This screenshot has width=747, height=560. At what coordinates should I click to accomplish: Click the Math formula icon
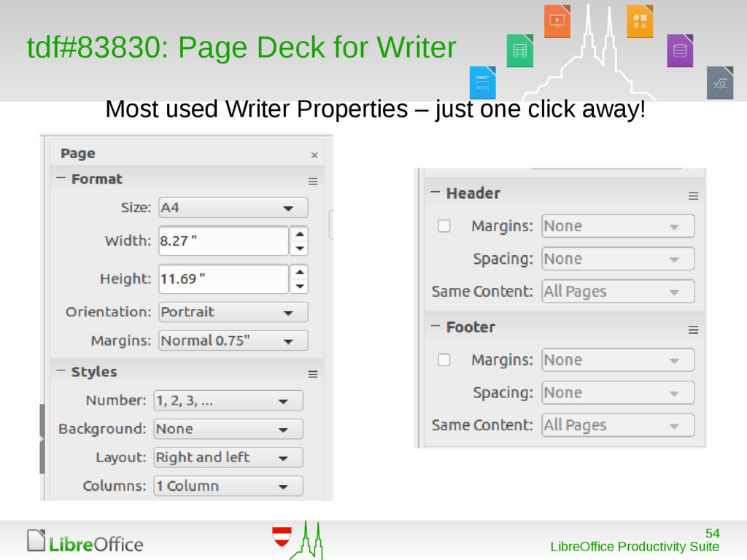tap(720, 83)
